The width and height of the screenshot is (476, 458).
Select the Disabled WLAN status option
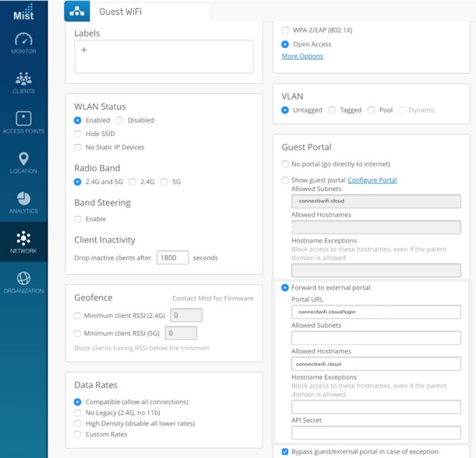119,120
